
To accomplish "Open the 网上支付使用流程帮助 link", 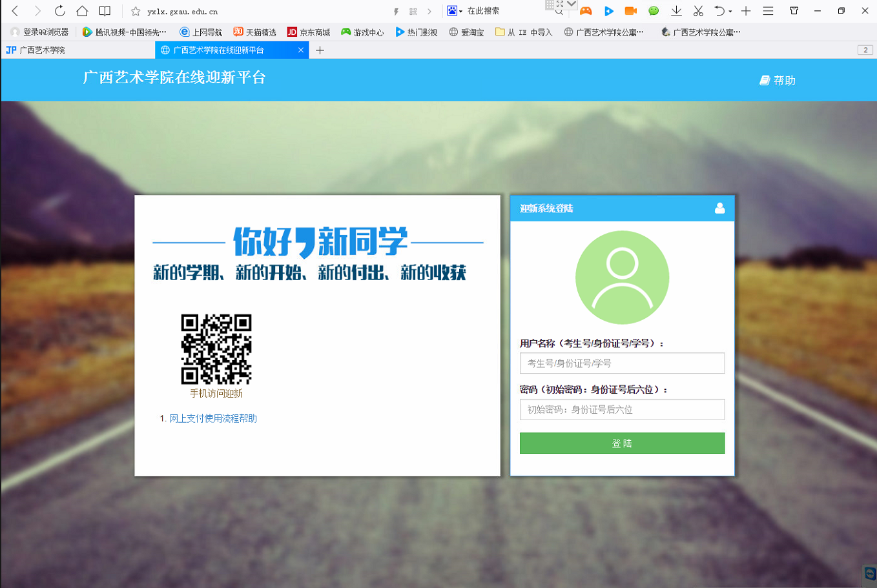I will click(213, 418).
